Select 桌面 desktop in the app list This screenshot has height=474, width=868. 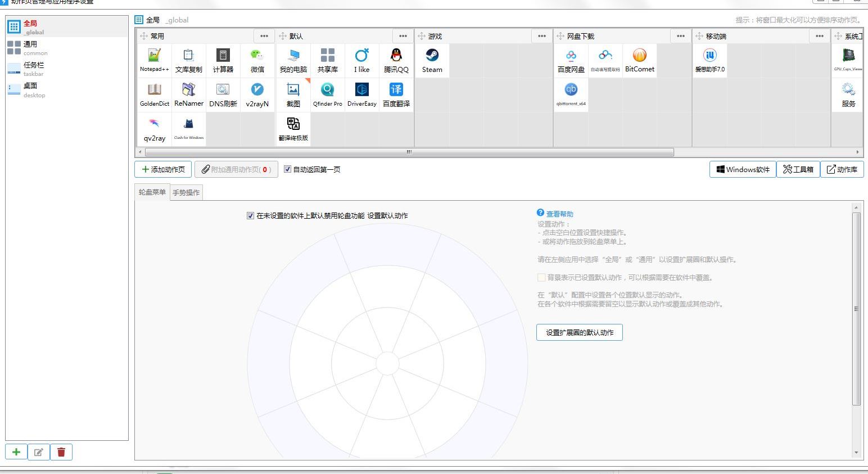[67, 89]
